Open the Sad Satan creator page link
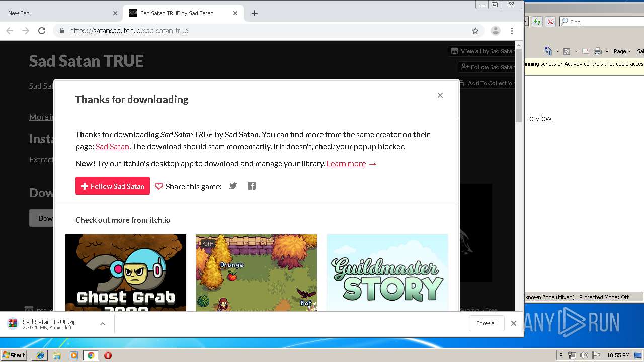644x362 pixels. click(112, 147)
